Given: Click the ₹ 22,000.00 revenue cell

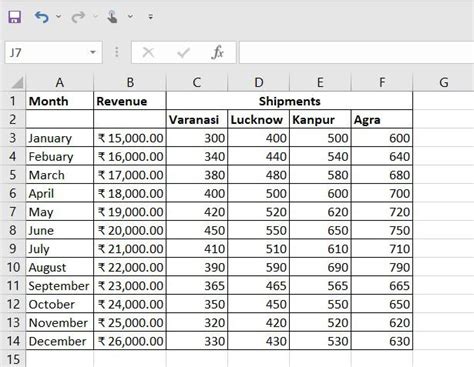Looking at the screenshot, I should (x=130, y=267).
